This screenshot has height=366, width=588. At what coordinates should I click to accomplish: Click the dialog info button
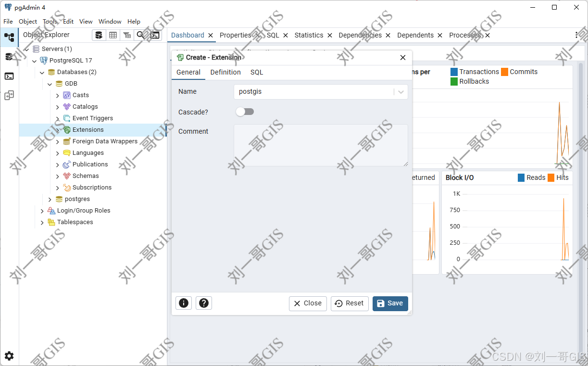184,303
